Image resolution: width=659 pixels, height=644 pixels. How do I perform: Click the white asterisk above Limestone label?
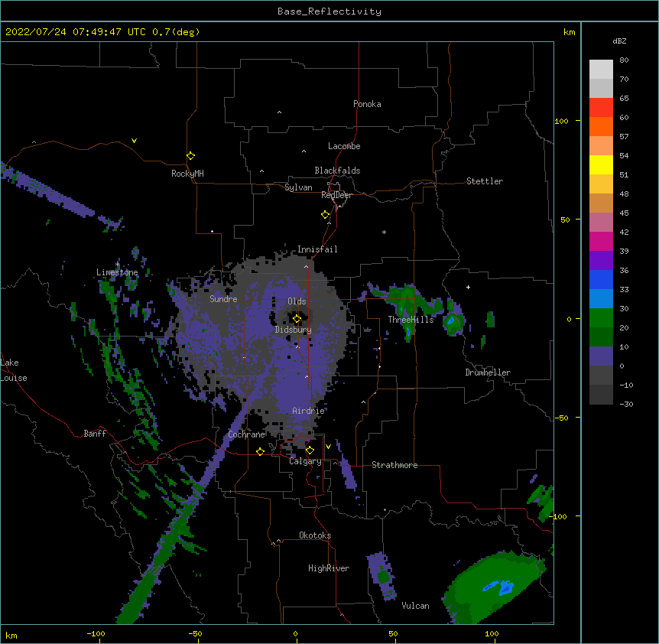[117, 265]
